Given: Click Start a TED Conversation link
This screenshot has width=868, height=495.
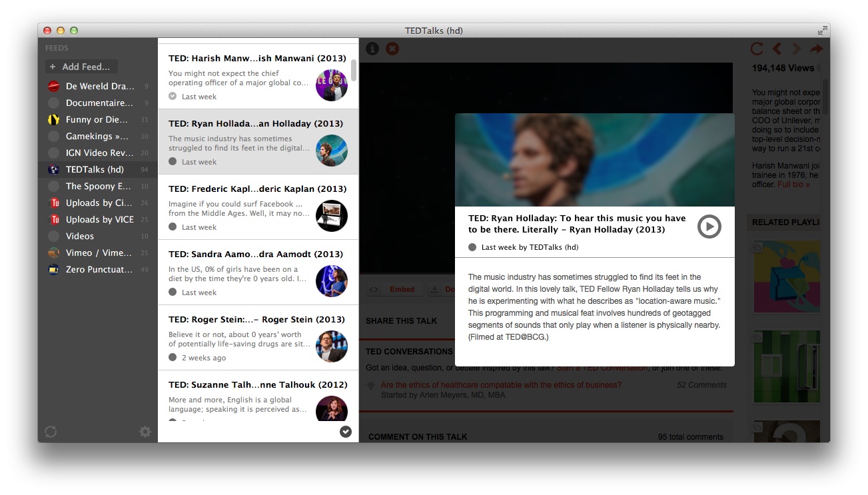Looking at the screenshot, I should [x=602, y=368].
